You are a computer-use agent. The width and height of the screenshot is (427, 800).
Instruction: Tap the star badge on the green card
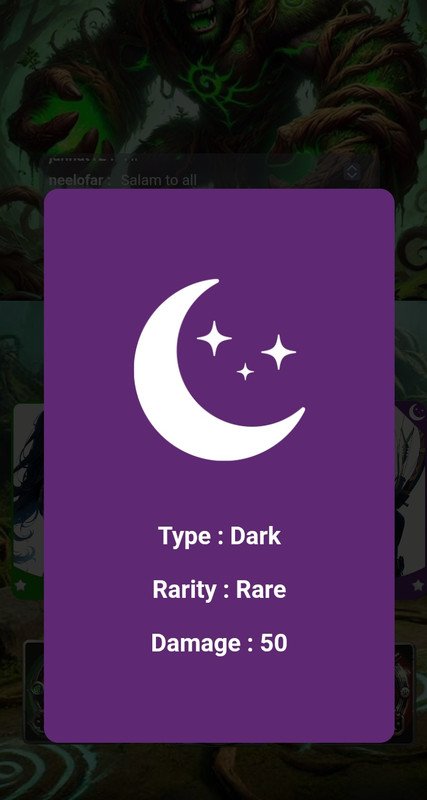pyautogui.click(x=20, y=585)
